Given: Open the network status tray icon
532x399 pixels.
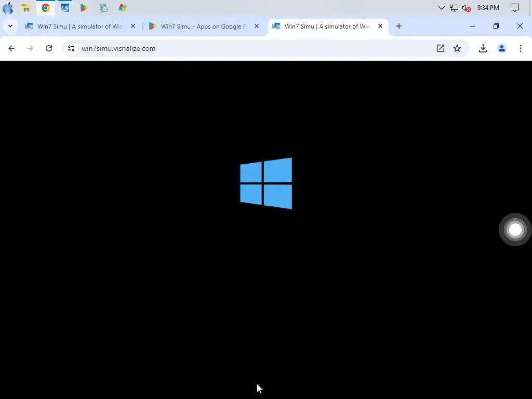Looking at the screenshot, I should [x=454, y=8].
